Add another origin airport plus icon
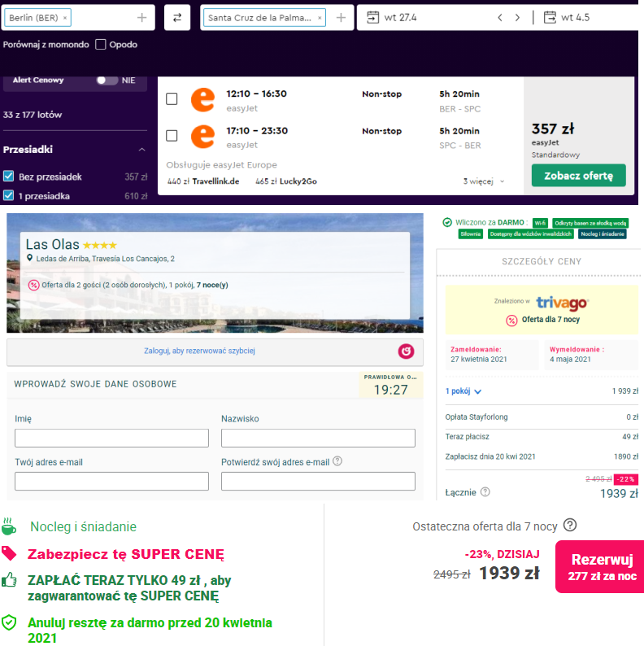 (141, 18)
